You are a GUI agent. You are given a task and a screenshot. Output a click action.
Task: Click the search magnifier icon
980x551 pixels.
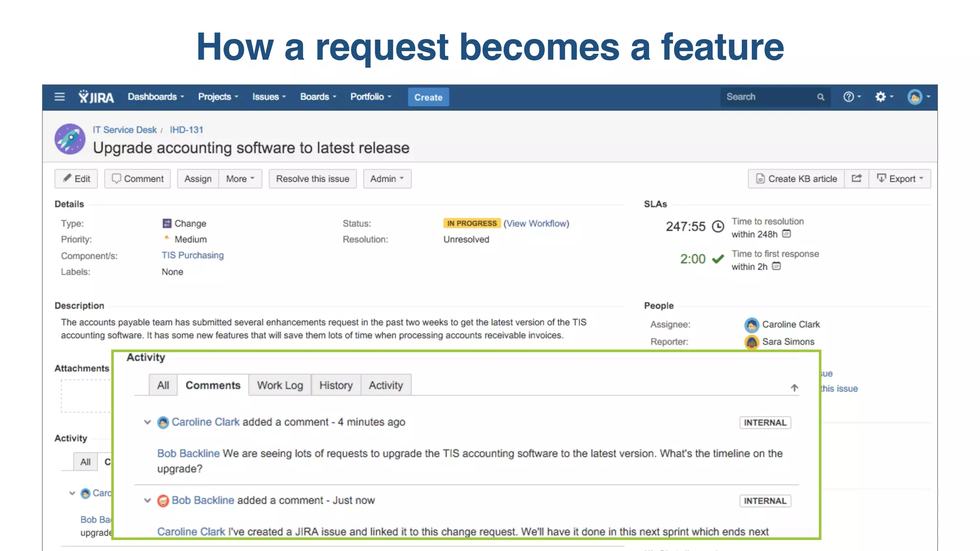coord(821,97)
